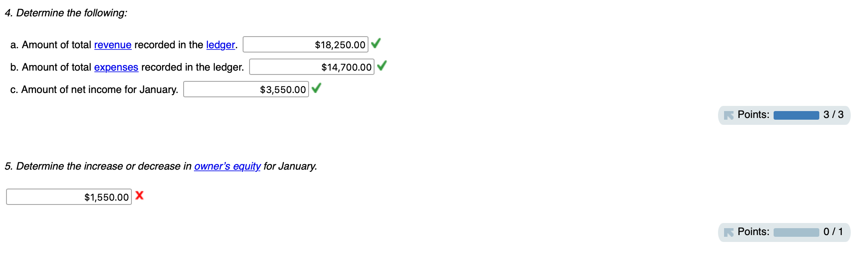868x254 pixels.
Task: Click the arrow icon next to first Points label
Action: pos(729,115)
